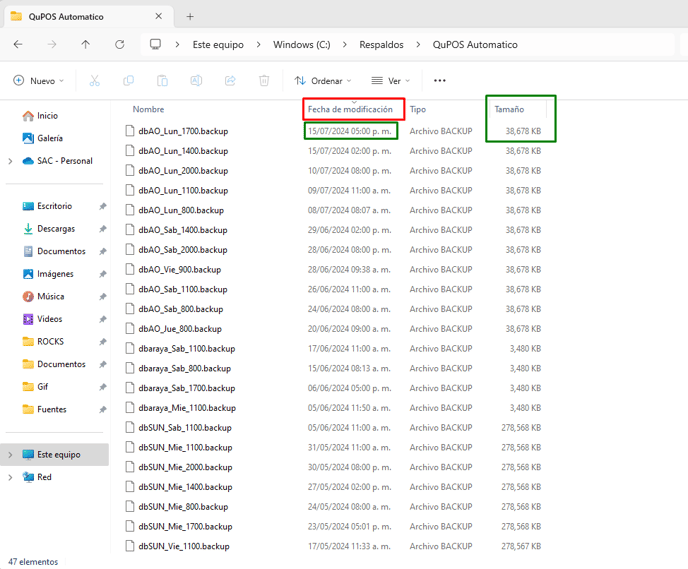Open Inicio in the sidebar

point(40,116)
